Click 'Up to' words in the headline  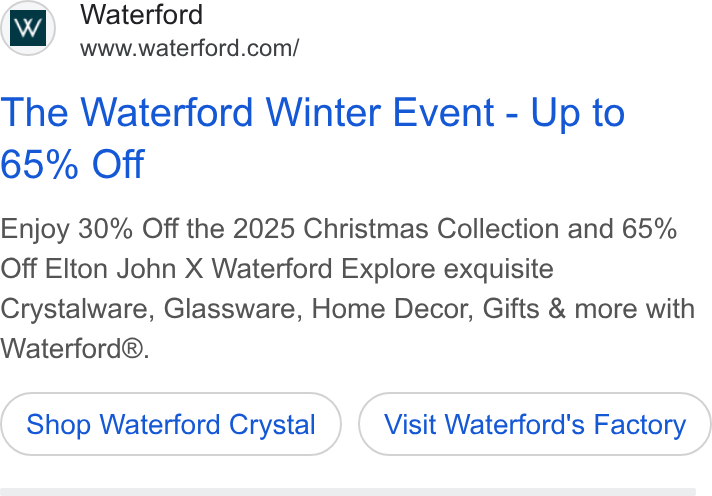tap(578, 113)
